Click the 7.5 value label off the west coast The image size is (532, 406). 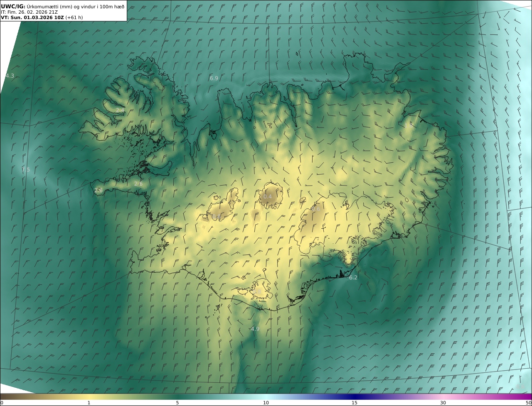click(26, 169)
